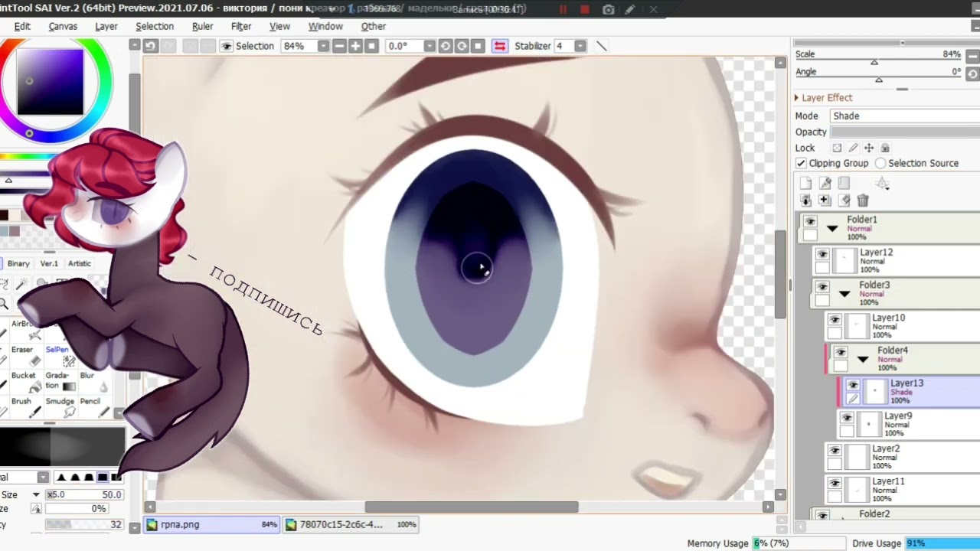Select the Magic Wand tool
This screenshot has width=980, height=551.
(22, 285)
